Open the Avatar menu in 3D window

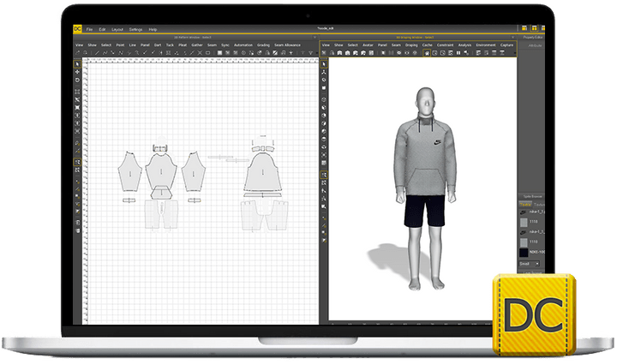coord(368,45)
